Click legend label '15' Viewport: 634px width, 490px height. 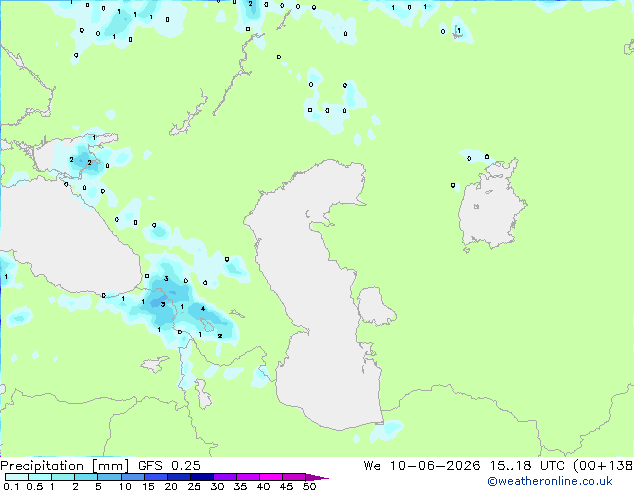(x=148, y=486)
